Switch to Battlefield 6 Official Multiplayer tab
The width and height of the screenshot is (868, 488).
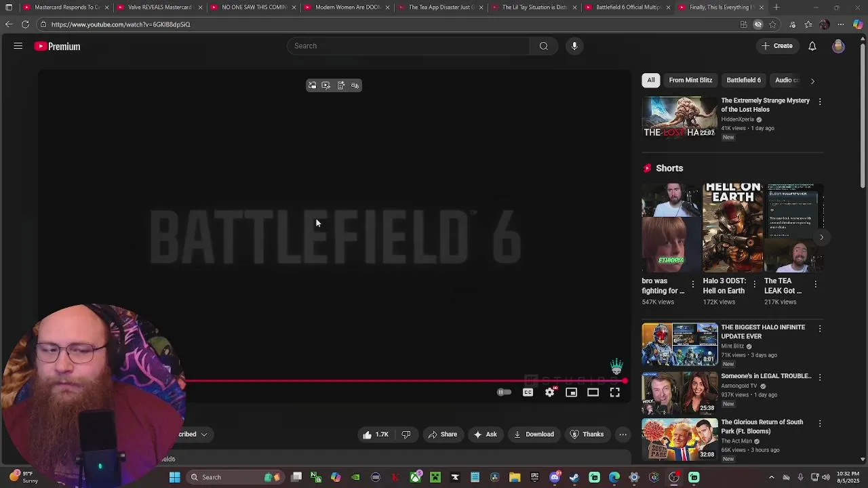[627, 7]
